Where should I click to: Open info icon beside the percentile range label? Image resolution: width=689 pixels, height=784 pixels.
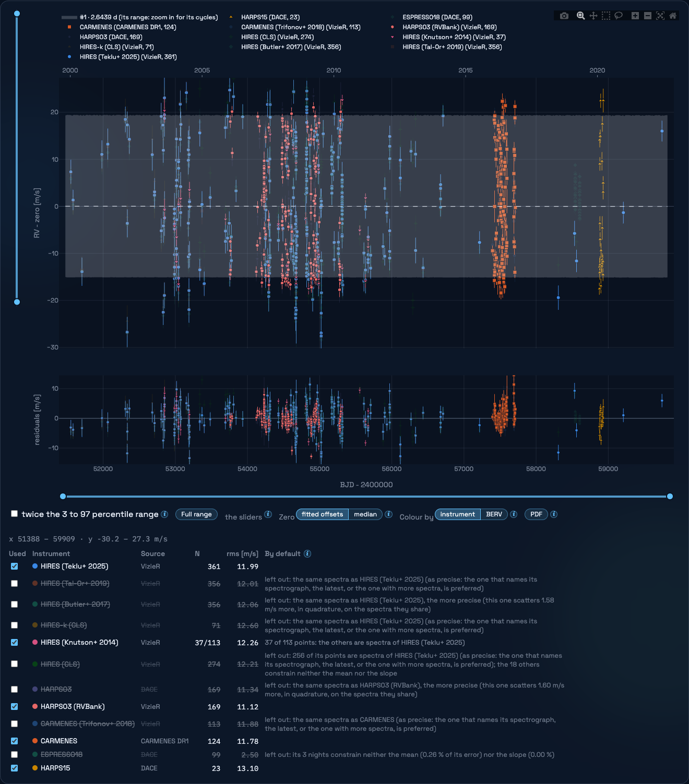pos(164,514)
